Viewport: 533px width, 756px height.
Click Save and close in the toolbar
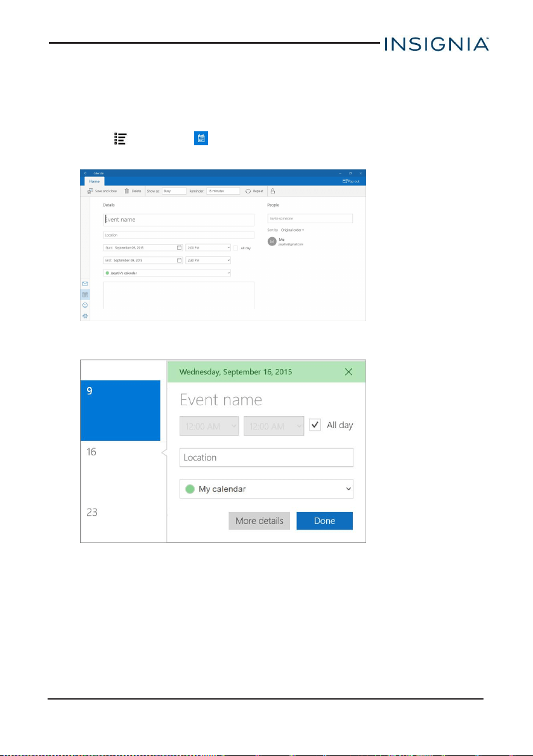click(x=102, y=191)
